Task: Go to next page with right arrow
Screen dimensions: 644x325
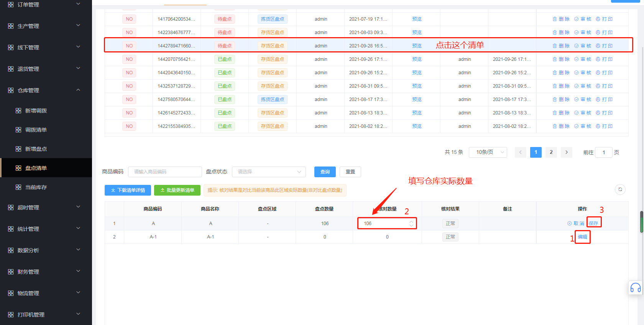Action: click(567, 152)
